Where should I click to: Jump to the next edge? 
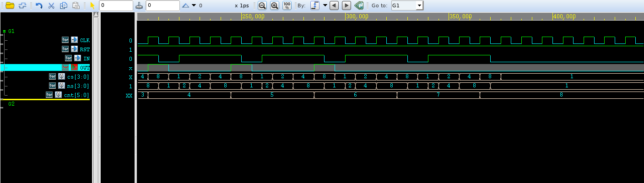pos(346,5)
